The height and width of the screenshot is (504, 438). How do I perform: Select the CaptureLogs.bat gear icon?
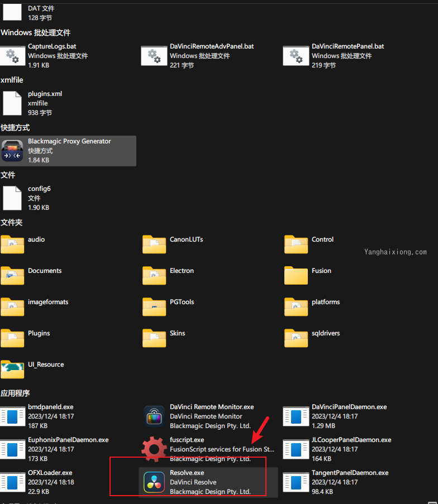[12, 56]
